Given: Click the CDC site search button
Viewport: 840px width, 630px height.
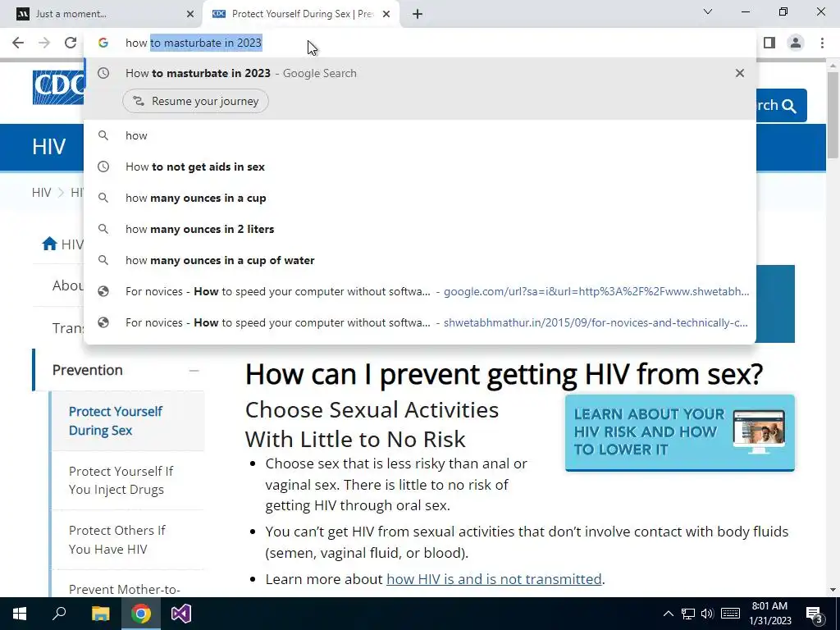Looking at the screenshot, I should click(782, 106).
